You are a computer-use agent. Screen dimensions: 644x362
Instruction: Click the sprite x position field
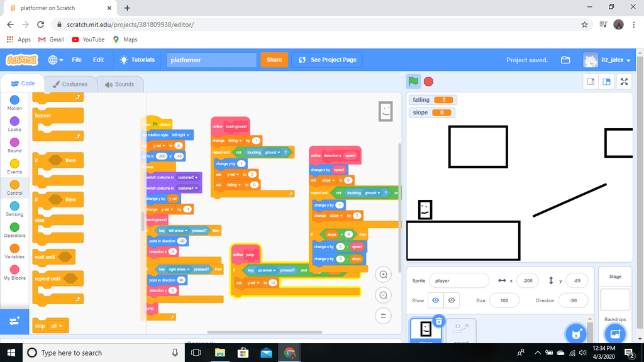[x=528, y=281]
